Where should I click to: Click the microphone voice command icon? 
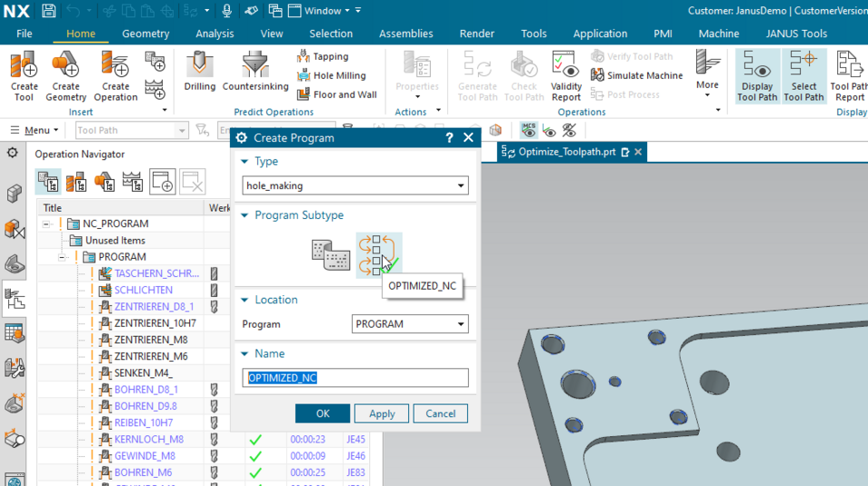click(x=227, y=11)
